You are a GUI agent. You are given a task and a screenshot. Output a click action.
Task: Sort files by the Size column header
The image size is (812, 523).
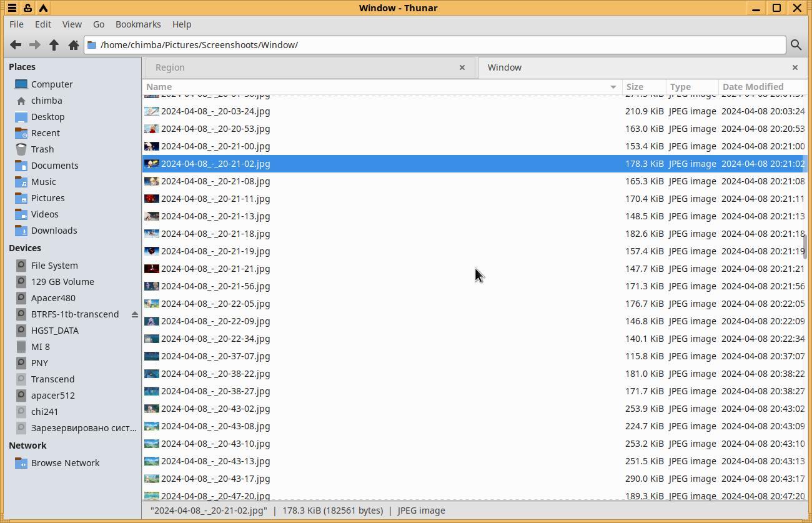point(644,87)
